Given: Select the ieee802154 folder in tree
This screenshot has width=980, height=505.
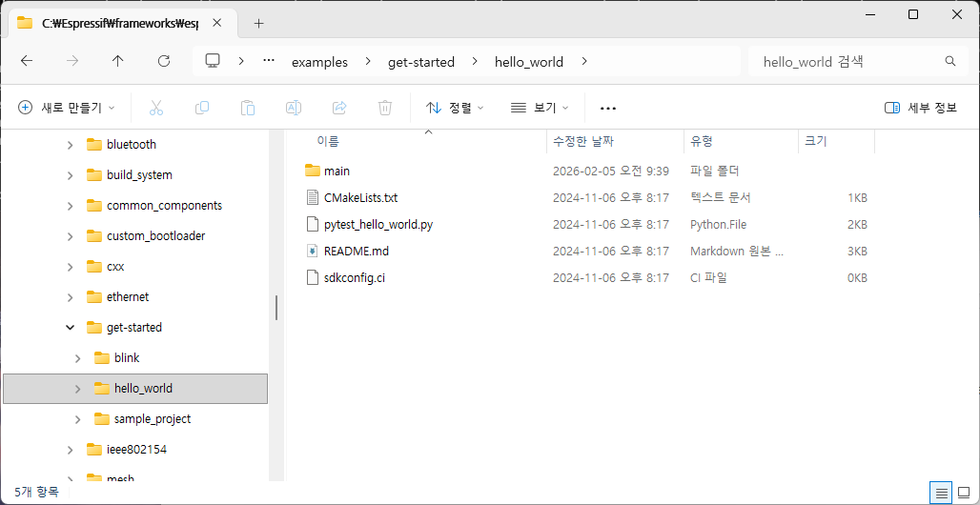Looking at the screenshot, I should point(136,450).
